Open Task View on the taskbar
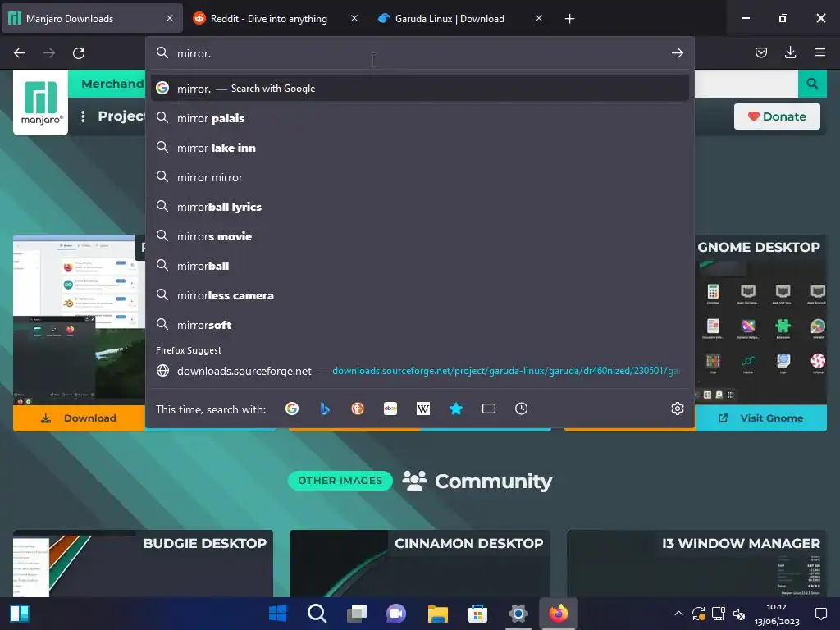Viewport: 840px width, 630px height. pyautogui.click(x=357, y=614)
